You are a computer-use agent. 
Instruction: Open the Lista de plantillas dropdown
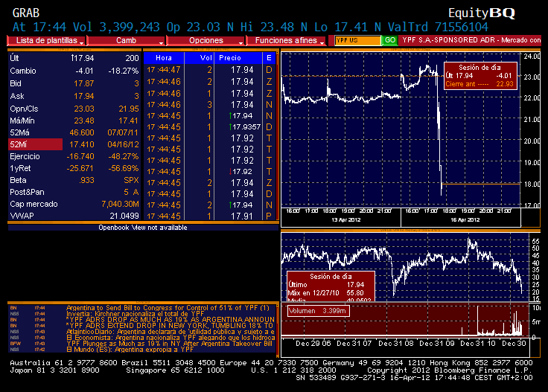pyautogui.click(x=46, y=40)
